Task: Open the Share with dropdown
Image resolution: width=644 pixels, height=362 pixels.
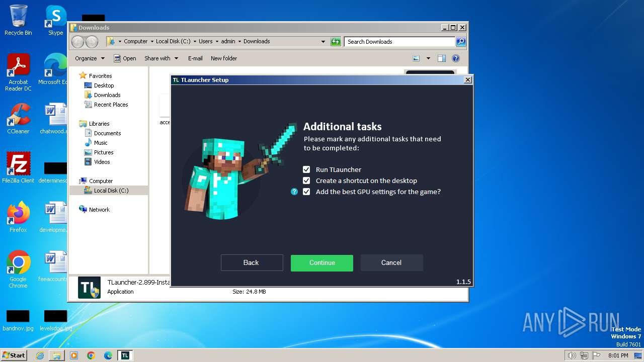Action: (161, 58)
